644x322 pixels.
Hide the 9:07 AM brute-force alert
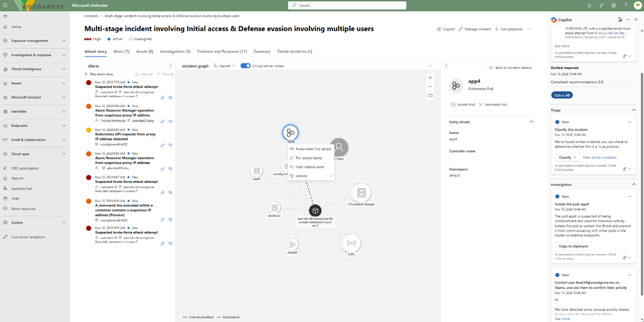tap(170, 192)
